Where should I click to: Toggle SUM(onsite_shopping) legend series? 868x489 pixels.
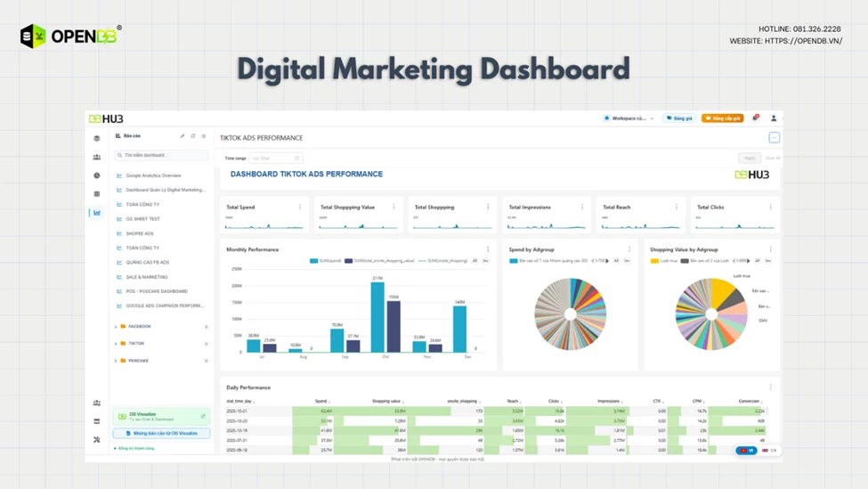click(442, 261)
